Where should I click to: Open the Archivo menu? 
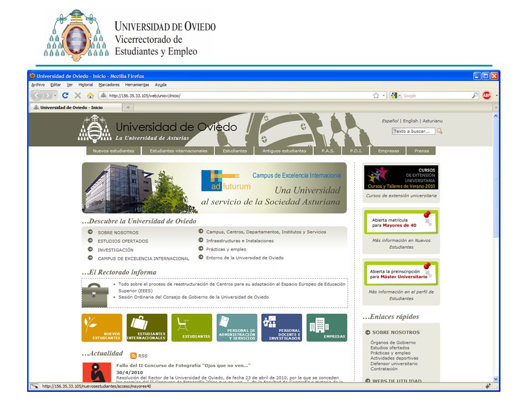[x=38, y=85]
